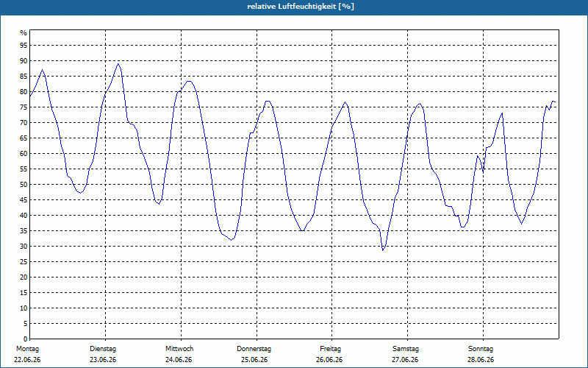Click the date label '22.06.26'
This screenshot has height=368, width=588.
pyautogui.click(x=27, y=360)
